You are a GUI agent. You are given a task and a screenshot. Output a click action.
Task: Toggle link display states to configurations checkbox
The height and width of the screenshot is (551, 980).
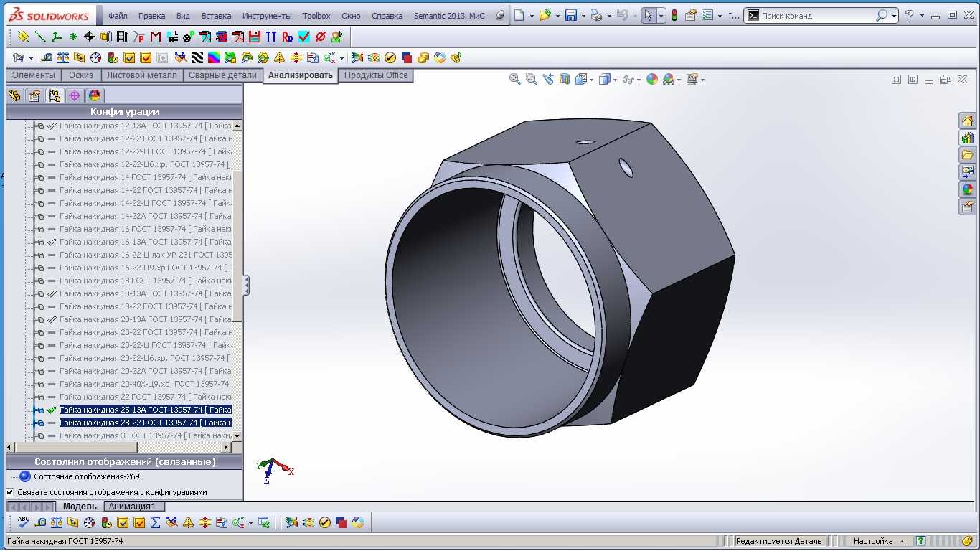click(10, 492)
